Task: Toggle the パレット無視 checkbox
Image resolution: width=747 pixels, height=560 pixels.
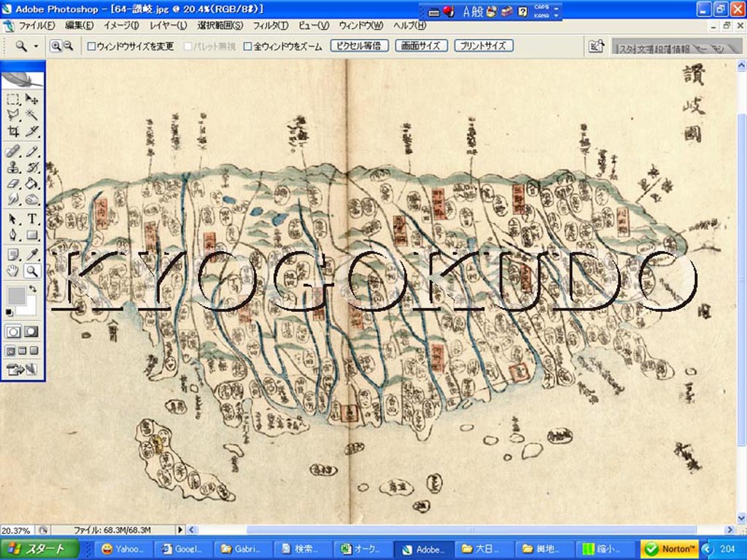Action: [x=187, y=46]
